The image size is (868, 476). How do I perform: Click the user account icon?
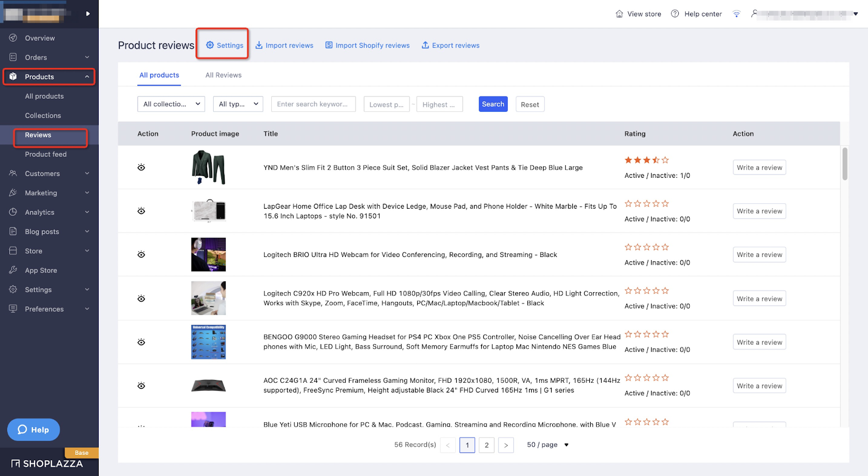point(754,14)
